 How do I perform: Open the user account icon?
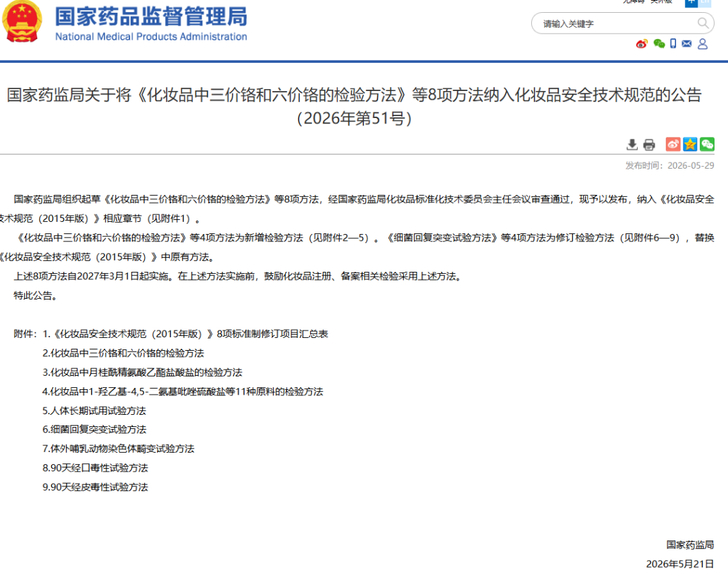coord(703,44)
